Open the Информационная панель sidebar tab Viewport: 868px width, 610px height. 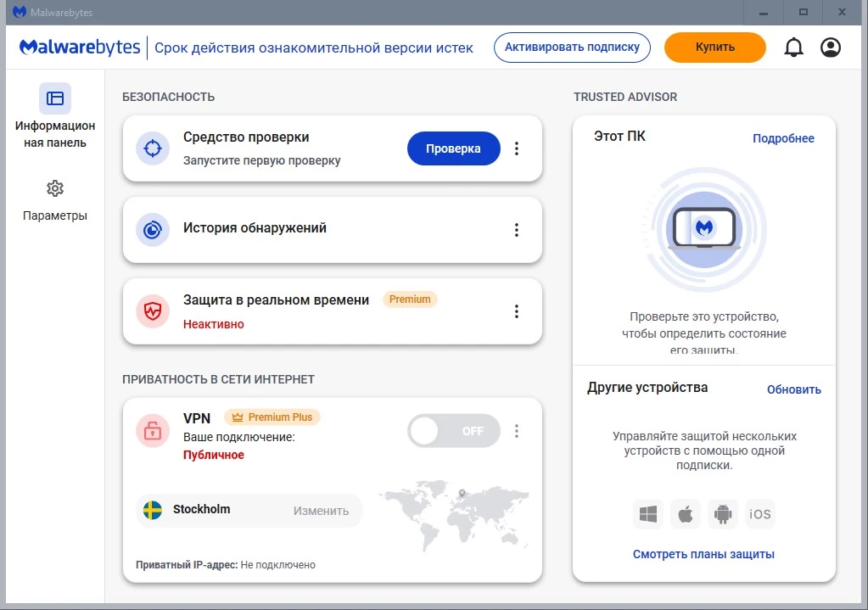tap(55, 116)
